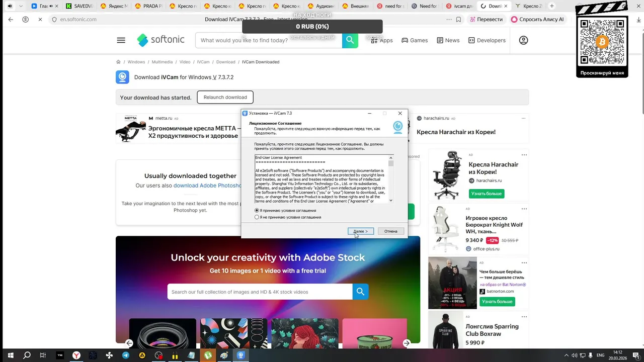Click home icon in breadcrumb
644x362 pixels.
tap(118, 62)
